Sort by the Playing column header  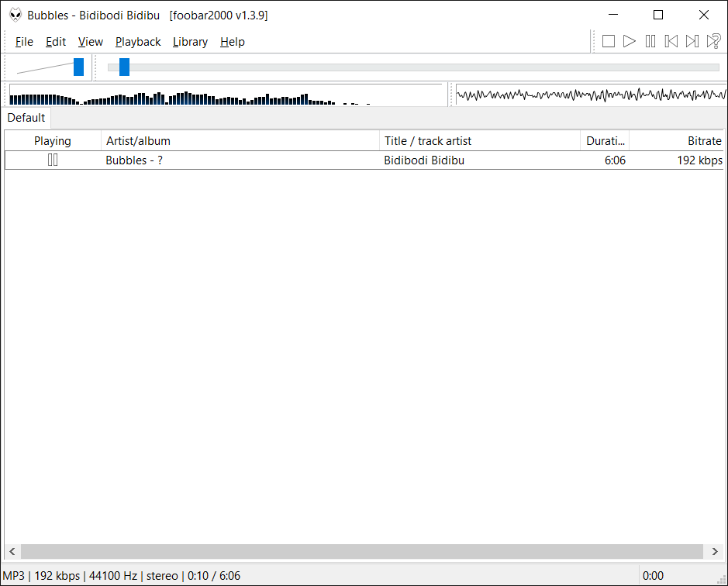point(53,141)
